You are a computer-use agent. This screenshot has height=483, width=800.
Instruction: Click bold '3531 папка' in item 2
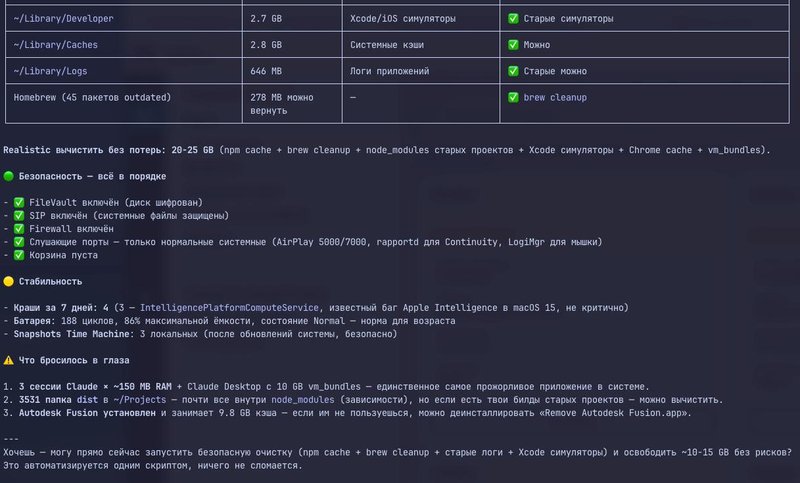point(45,400)
